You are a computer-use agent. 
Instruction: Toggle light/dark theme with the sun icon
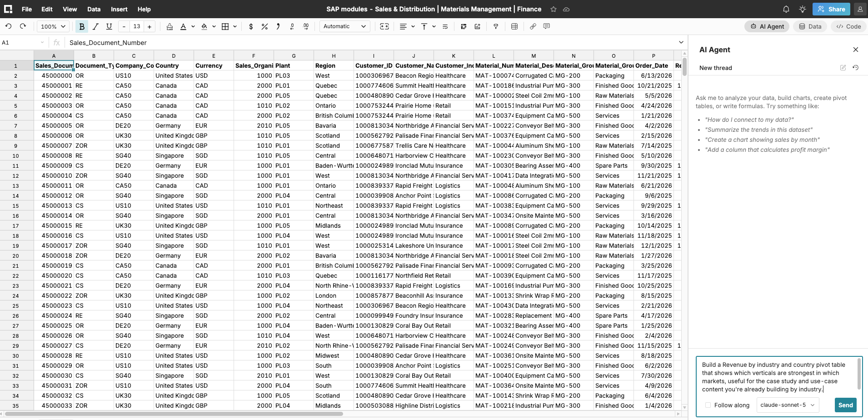coord(803,9)
